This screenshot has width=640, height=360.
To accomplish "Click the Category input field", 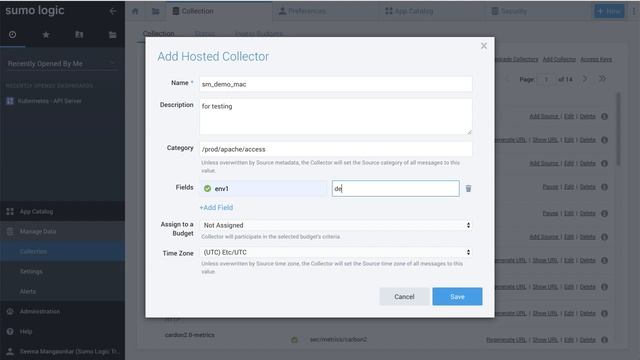I will pos(336,149).
